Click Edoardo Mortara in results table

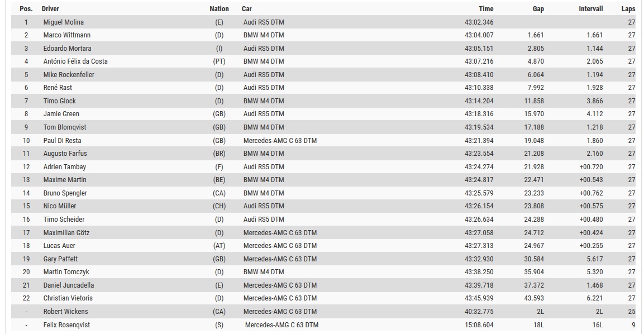tap(68, 49)
